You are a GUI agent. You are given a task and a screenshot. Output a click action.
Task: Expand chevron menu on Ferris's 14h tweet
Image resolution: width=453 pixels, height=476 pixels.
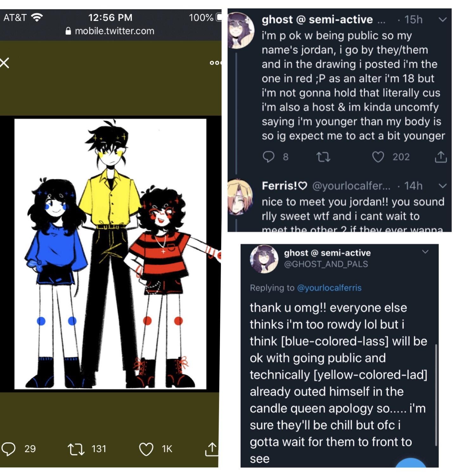pyautogui.click(x=443, y=186)
